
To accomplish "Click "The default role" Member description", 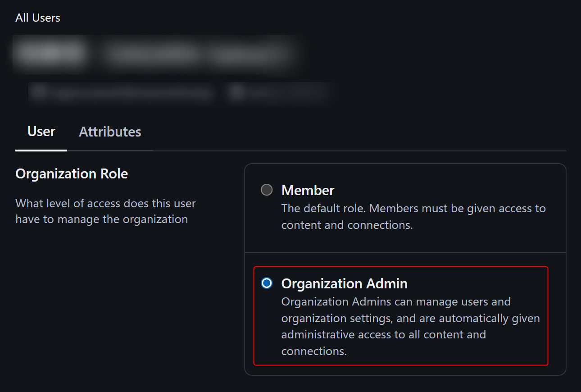I will (x=413, y=209).
